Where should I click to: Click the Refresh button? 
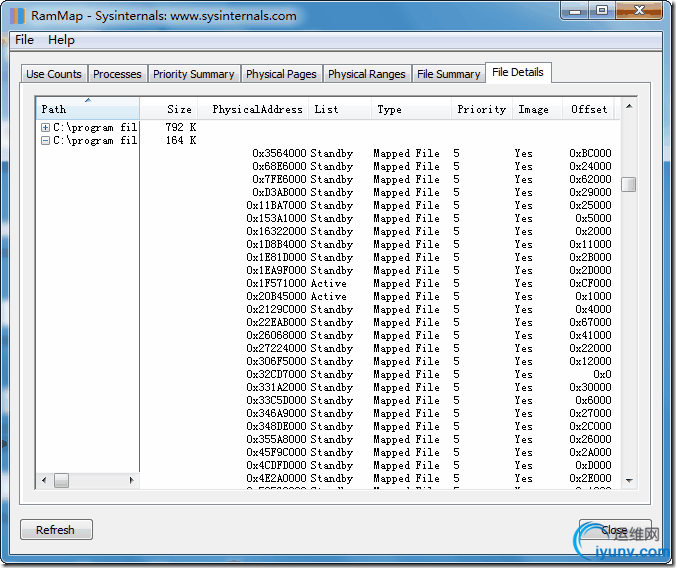[56, 530]
